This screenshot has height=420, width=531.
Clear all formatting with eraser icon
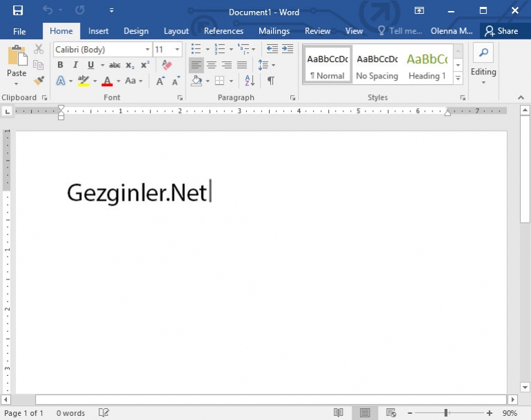click(x=167, y=64)
